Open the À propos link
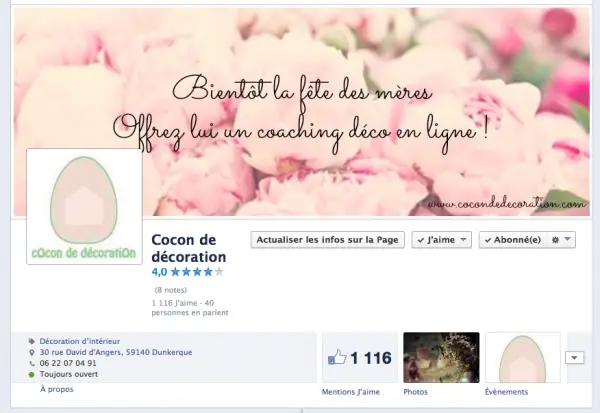 pyautogui.click(x=56, y=388)
